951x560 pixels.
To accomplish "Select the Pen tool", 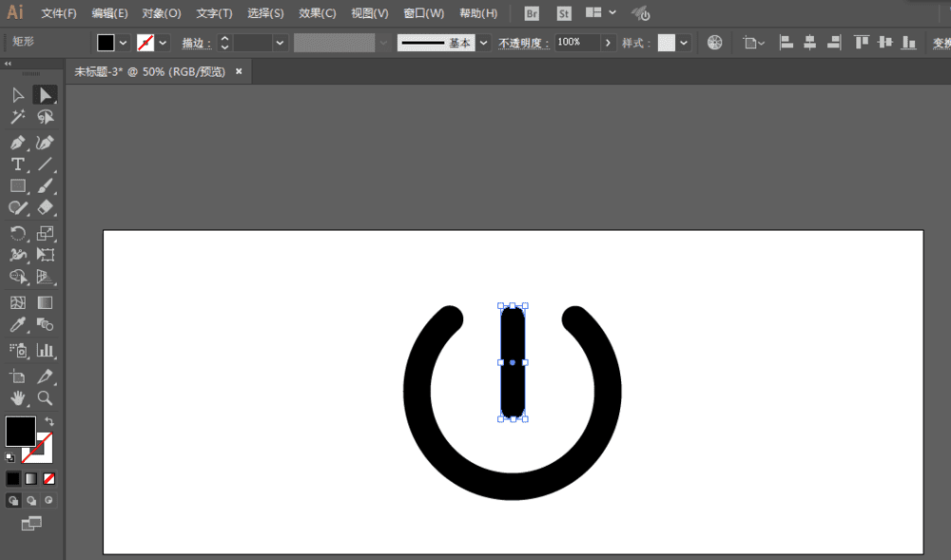I will [17, 143].
